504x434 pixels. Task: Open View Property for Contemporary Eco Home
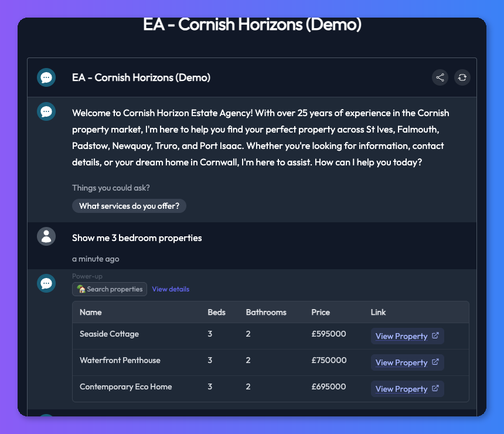click(407, 389)
